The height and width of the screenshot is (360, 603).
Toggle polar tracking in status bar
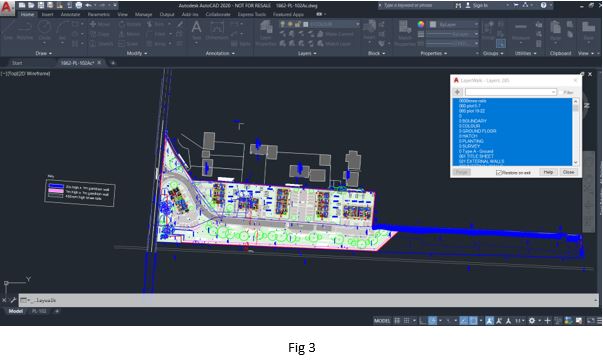coord(433,320)
